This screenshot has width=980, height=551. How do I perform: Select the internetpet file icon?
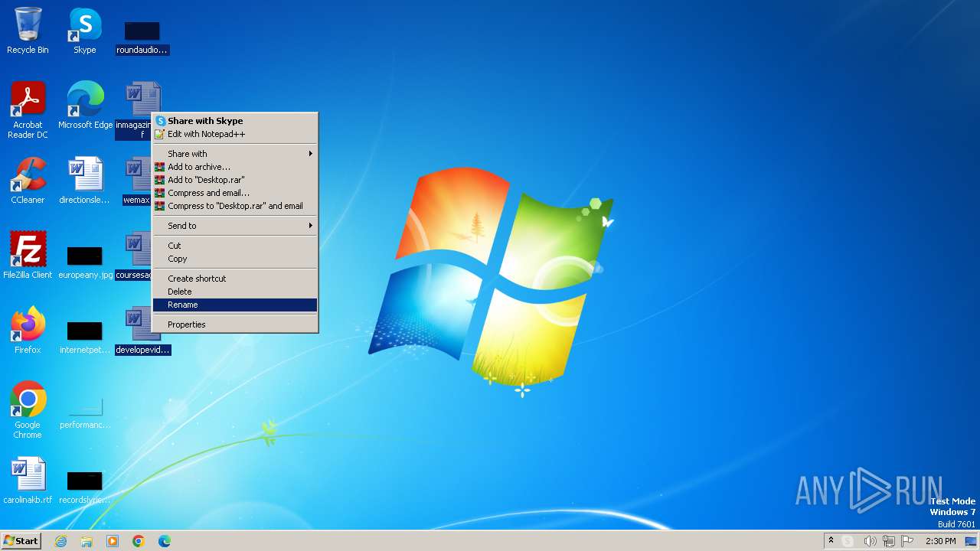coord(85,337)
